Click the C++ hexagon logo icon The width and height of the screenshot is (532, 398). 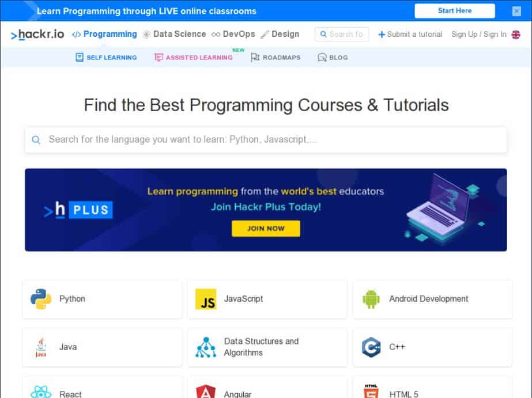coord(371,347)
